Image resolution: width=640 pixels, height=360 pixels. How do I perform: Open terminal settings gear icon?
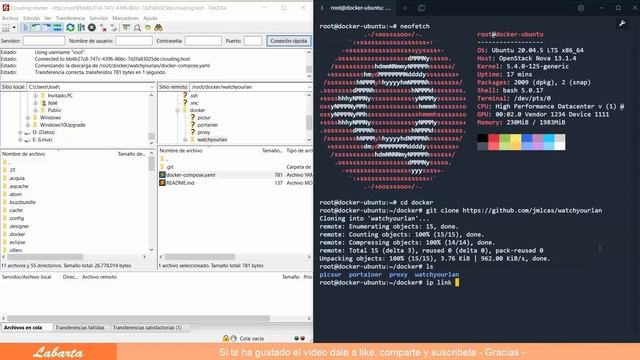(x=581, y=8)
